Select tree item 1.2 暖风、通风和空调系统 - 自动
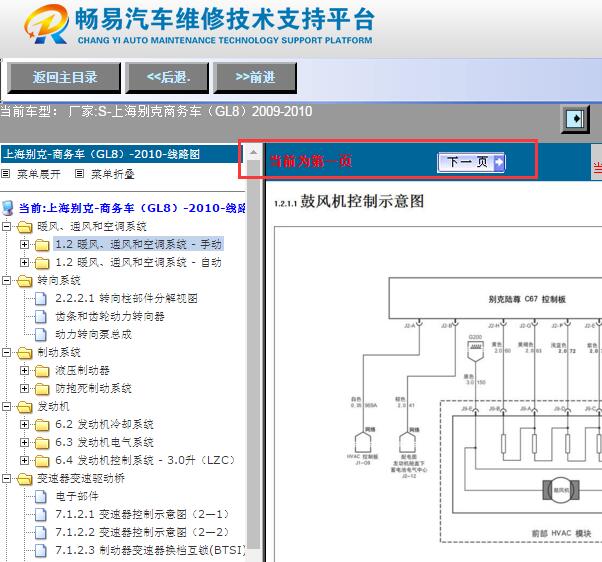 pyautogui.click(x=139, y=262)
